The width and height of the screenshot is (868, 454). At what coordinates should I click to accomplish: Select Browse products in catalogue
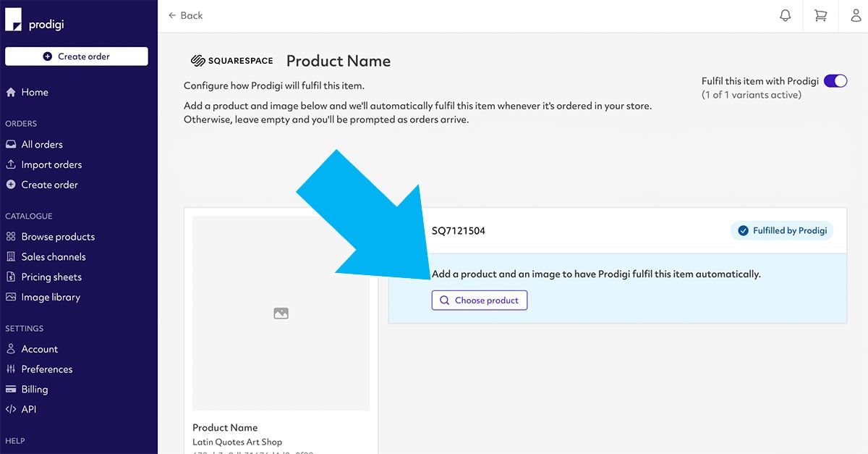tap(57, 237)
